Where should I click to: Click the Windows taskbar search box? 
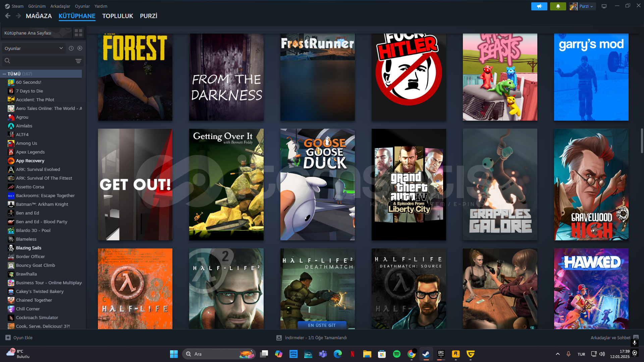click(219, 354)
